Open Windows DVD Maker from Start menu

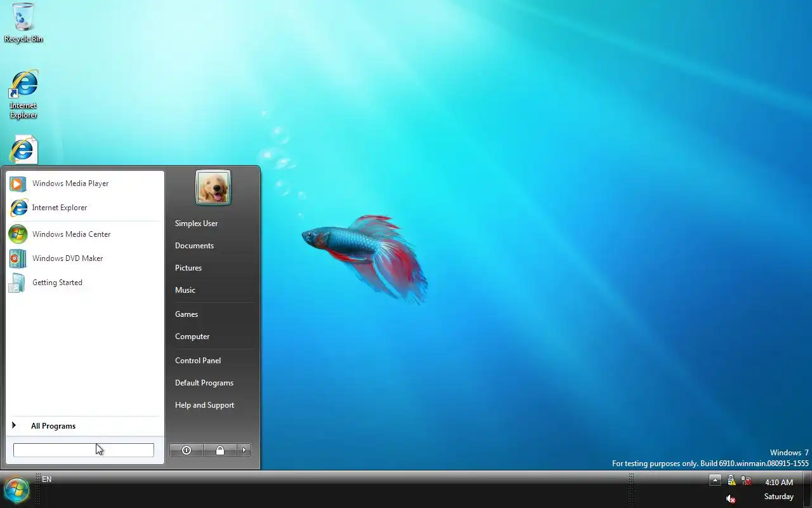tap(85, 258)
